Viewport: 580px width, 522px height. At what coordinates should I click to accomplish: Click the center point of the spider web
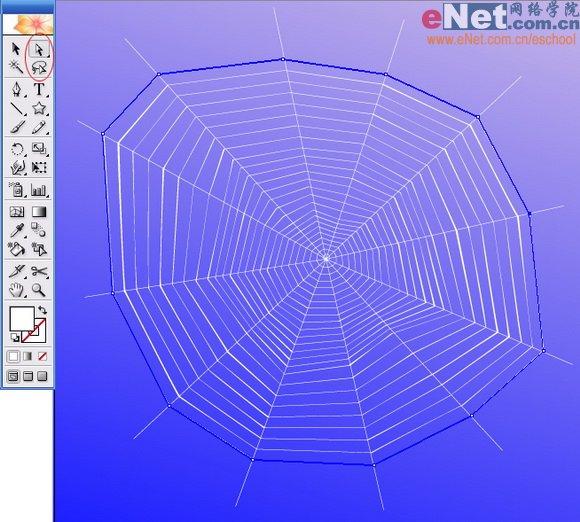(x=326, y=259)
